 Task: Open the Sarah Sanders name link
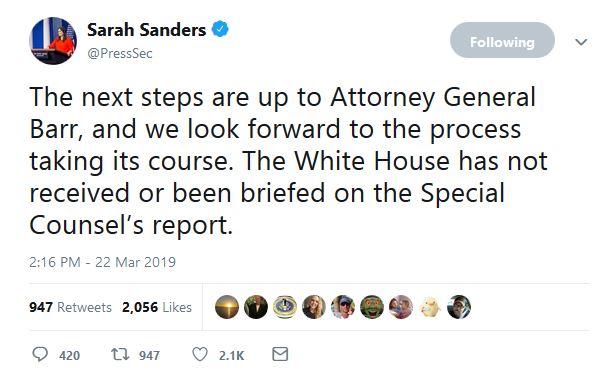[147, 30]
